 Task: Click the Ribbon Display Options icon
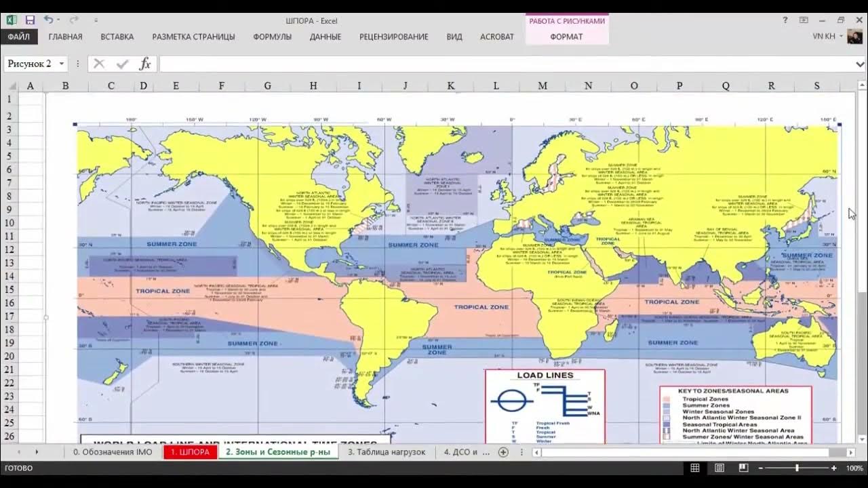804,20
